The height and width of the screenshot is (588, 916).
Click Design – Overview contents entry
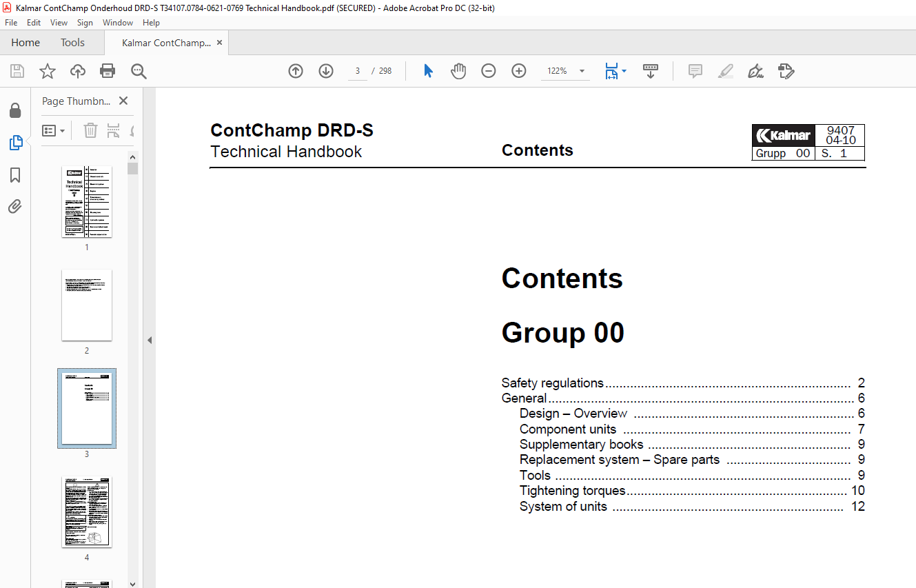[x=692, y=414]
